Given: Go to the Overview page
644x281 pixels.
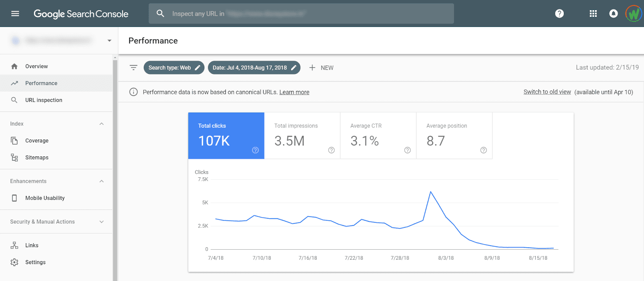Looking at the screenshot, I should pos(36,66).
